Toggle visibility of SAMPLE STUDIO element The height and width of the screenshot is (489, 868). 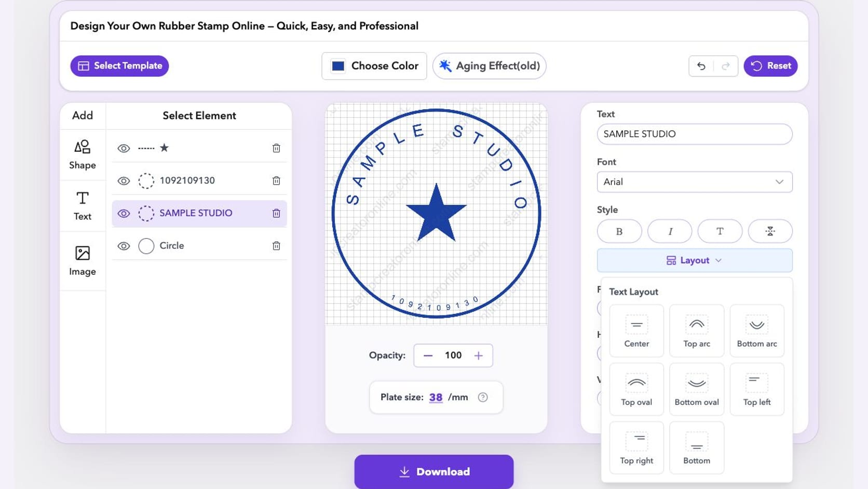124,213
